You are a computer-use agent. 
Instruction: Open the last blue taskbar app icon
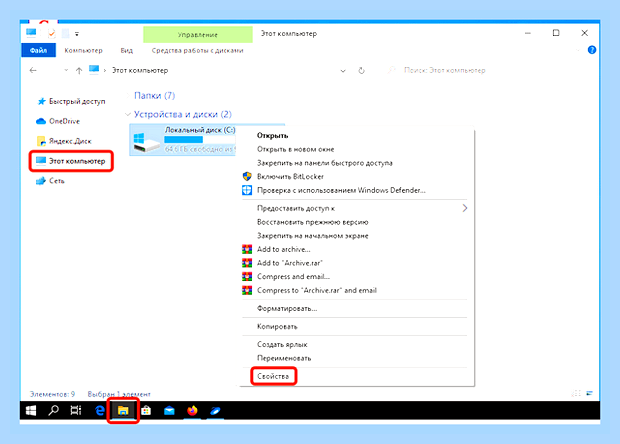coord(215,411)
